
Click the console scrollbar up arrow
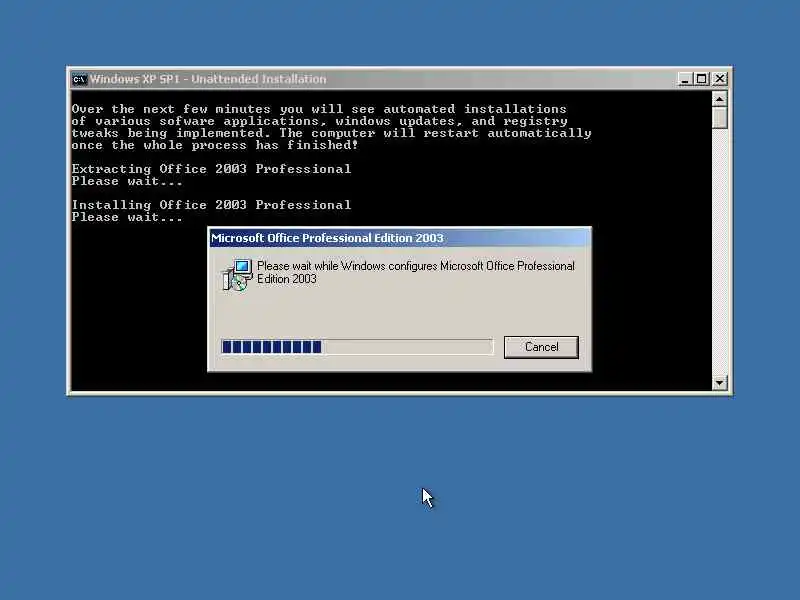pos(719,99)
